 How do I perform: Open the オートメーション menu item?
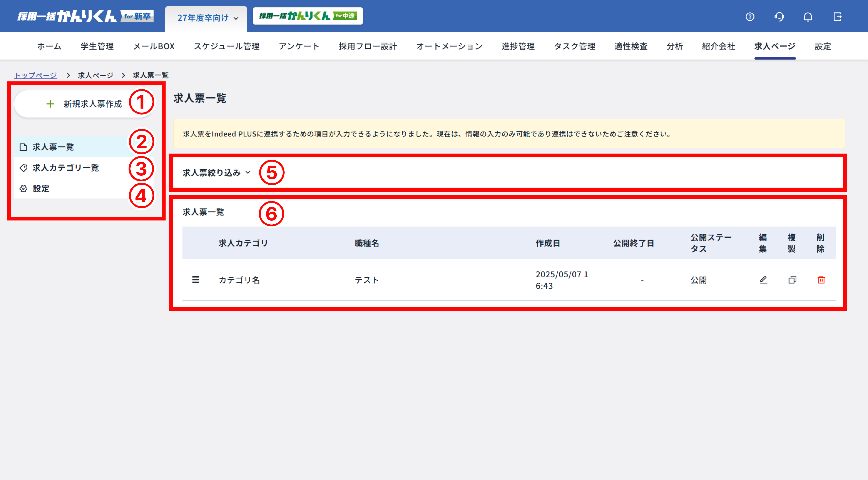pos(449,46)
